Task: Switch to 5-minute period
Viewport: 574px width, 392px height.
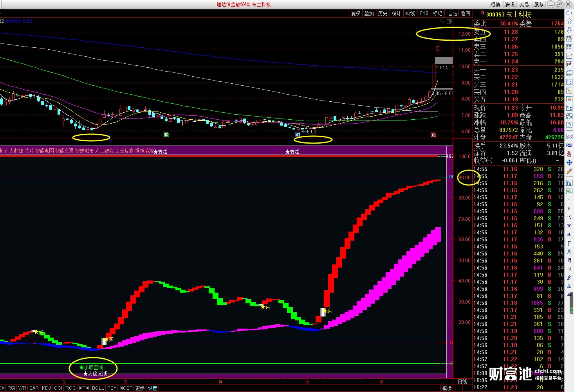Action: pyautogui.click(x=569, y=209)
